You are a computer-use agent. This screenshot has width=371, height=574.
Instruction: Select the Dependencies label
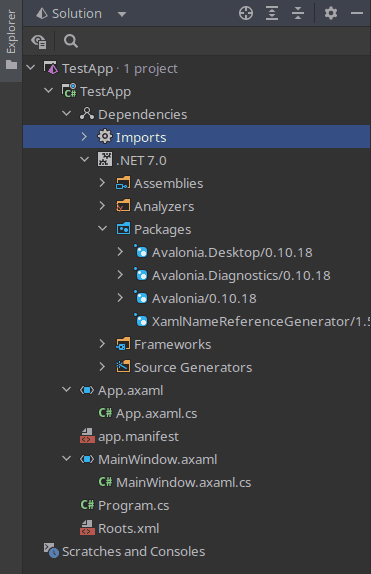(x=142, y=115)
